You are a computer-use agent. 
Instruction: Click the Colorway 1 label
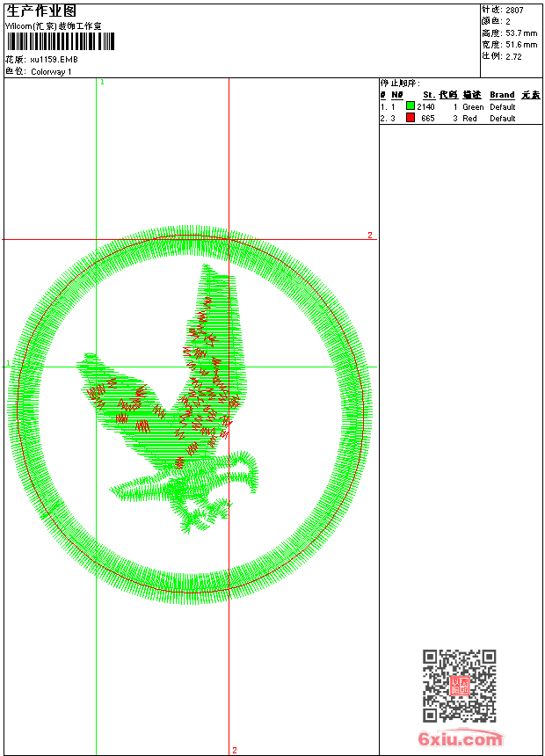51,72
